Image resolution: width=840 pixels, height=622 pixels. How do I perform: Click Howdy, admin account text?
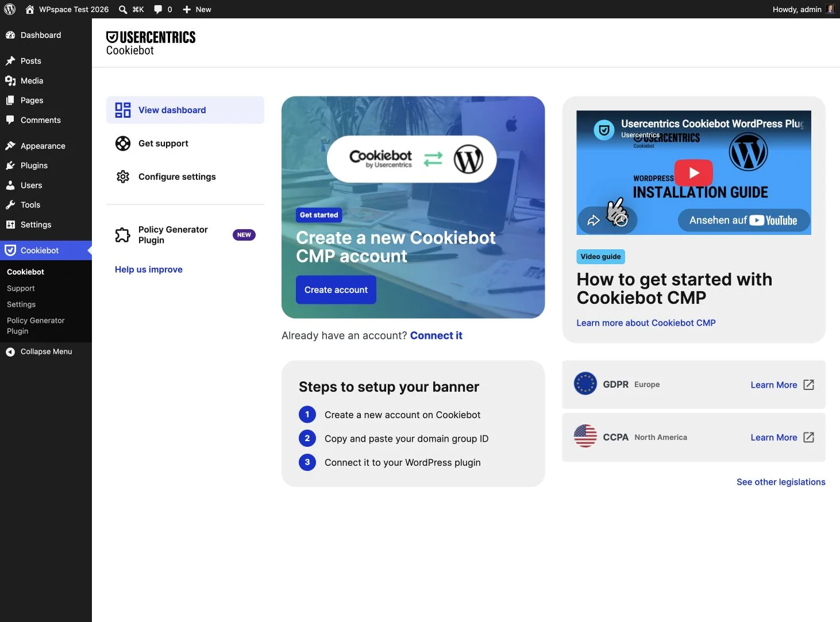[x=797, y=9]
